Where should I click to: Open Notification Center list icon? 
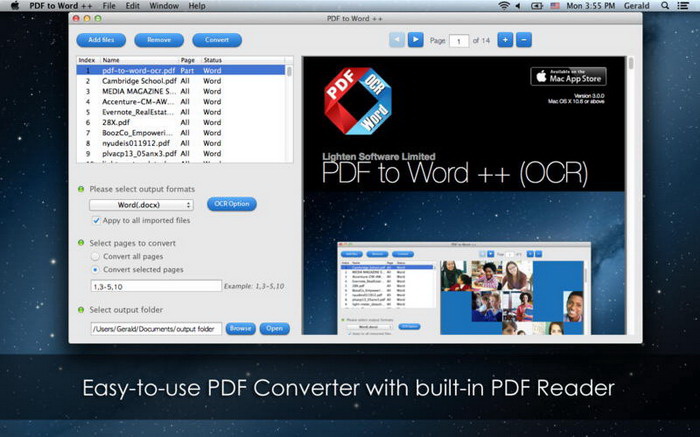[683, 6]
